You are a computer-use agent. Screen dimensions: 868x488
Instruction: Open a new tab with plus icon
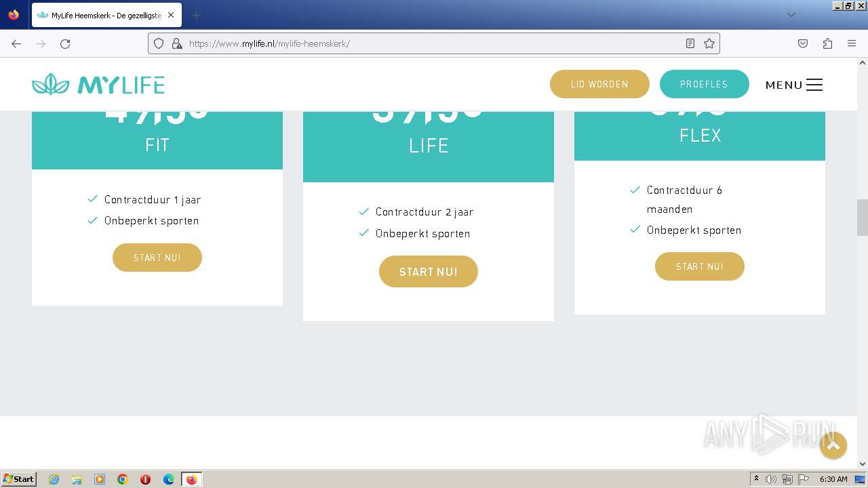pos(196,15)
